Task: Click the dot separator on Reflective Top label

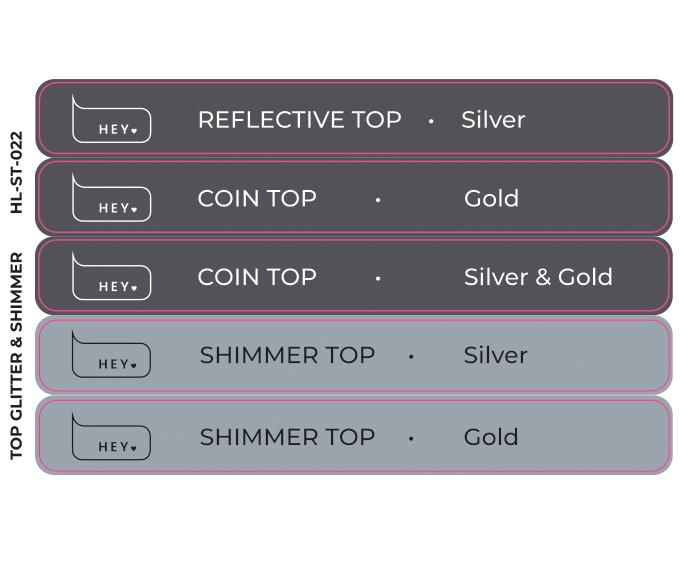Action: coord(431,121)
